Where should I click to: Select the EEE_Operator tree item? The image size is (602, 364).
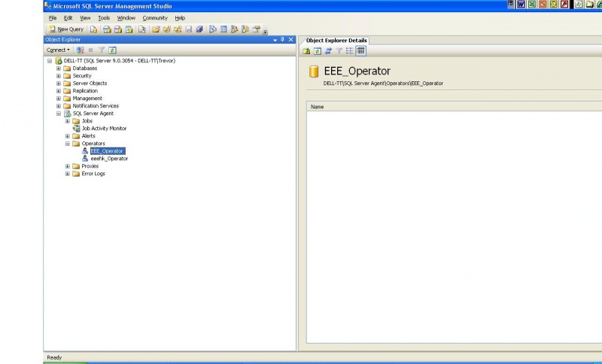[x=108, y=151]
